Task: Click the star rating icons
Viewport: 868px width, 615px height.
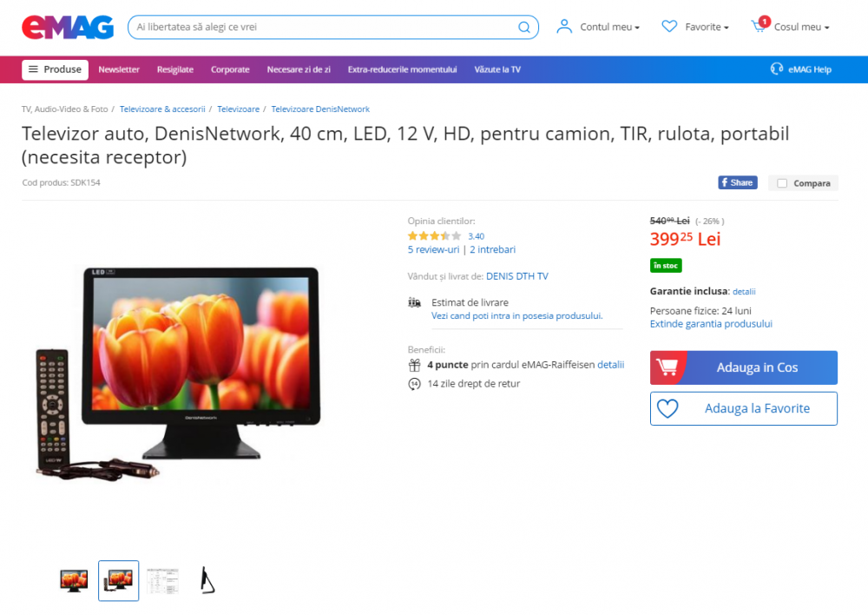Action: 434,236
